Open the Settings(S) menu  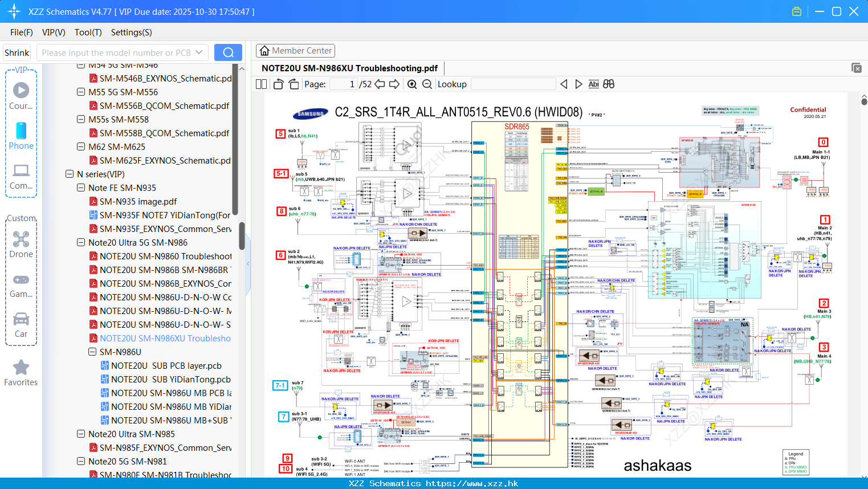coord(132,32)
